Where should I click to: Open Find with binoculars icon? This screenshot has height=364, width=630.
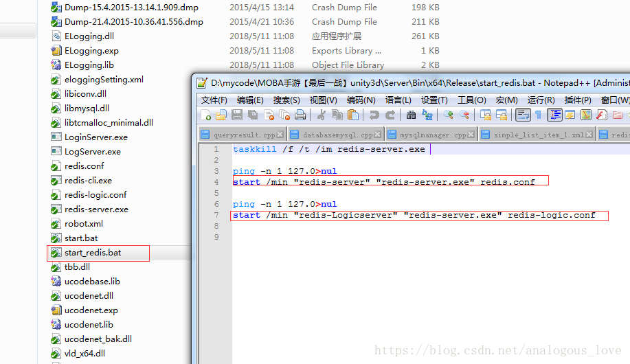point(411,115)
